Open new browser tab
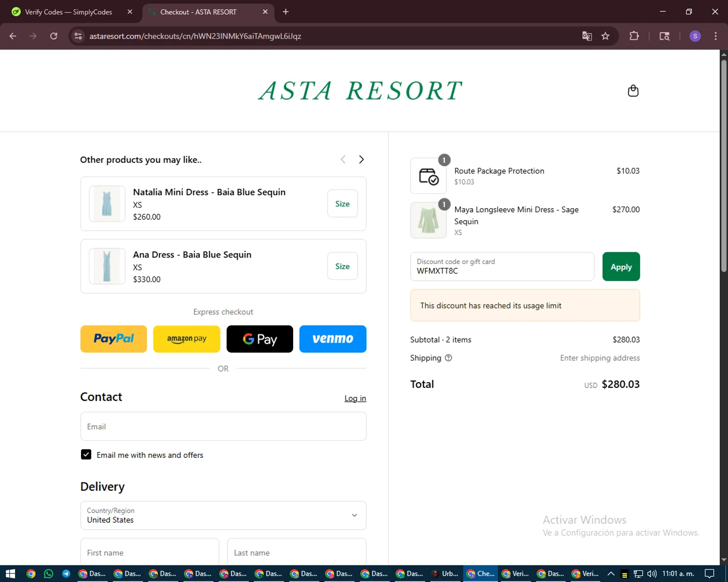This screenshot has width=728, height=582. coord(286,12)
